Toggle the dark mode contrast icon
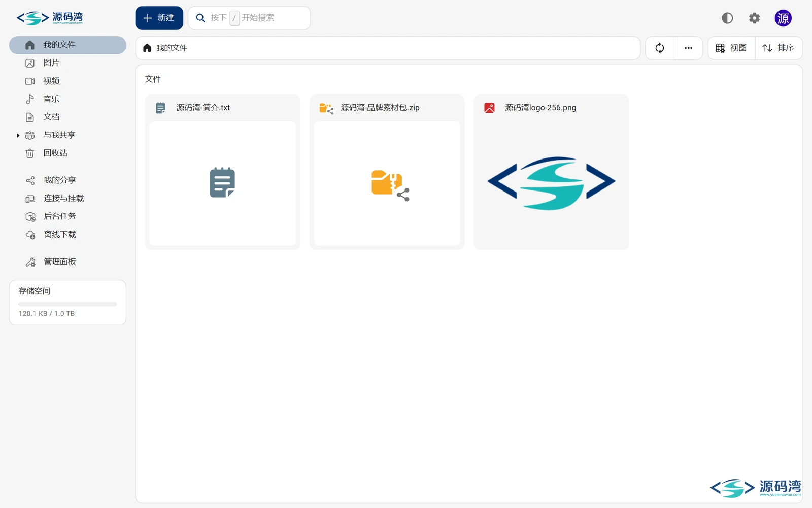This screenshot has height=508, width=812. [727, 18]
